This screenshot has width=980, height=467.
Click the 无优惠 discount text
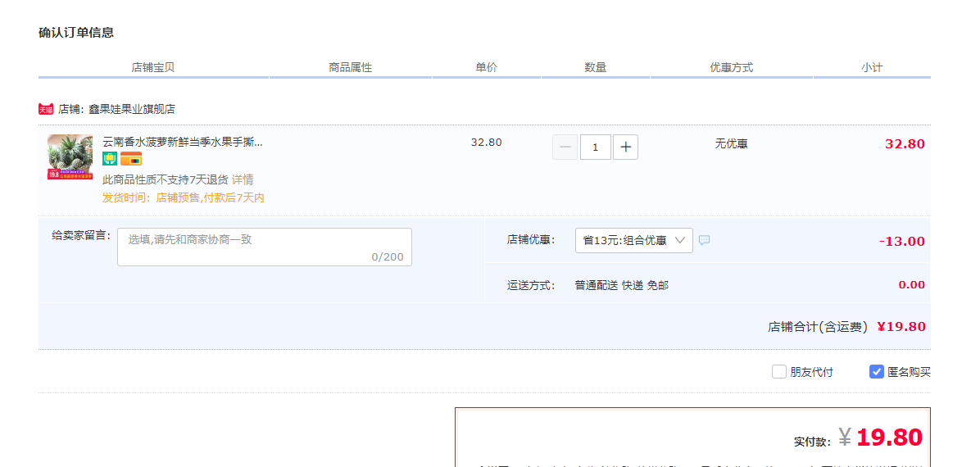731,144
